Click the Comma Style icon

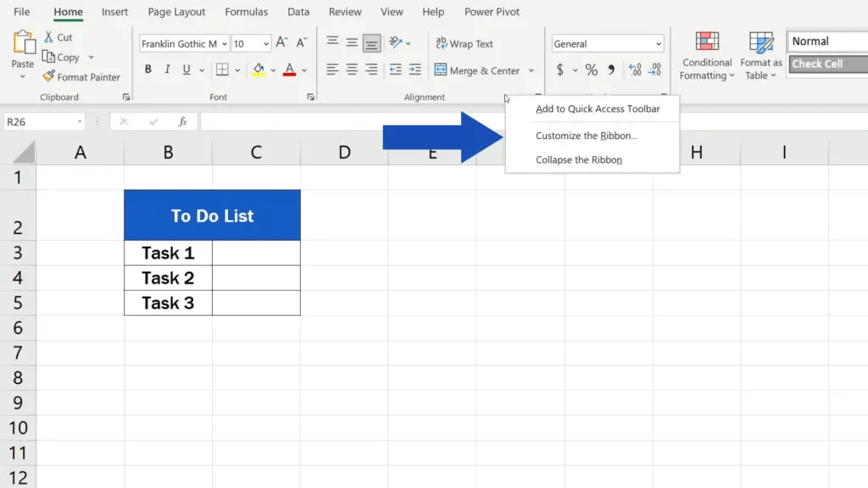(612, 70)
